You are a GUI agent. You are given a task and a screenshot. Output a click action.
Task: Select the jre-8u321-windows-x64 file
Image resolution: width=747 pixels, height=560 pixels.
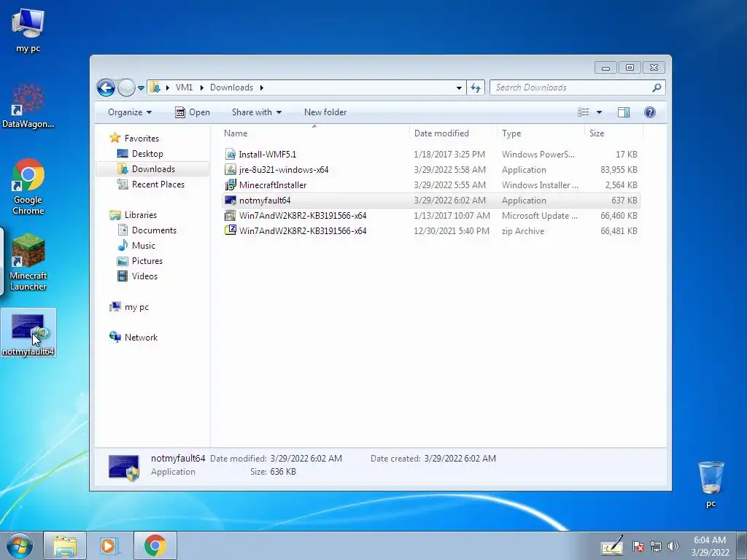(x=430, y=169)
